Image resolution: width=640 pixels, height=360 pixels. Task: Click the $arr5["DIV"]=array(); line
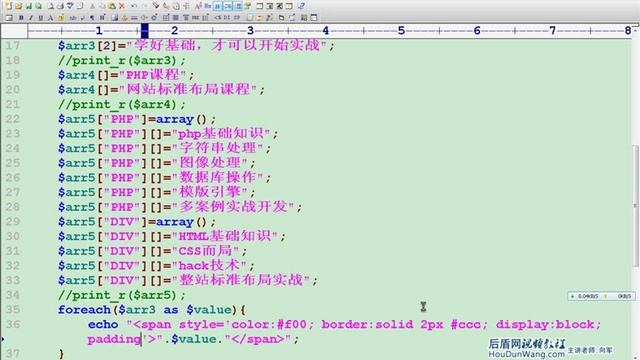[x=137, y=222]
